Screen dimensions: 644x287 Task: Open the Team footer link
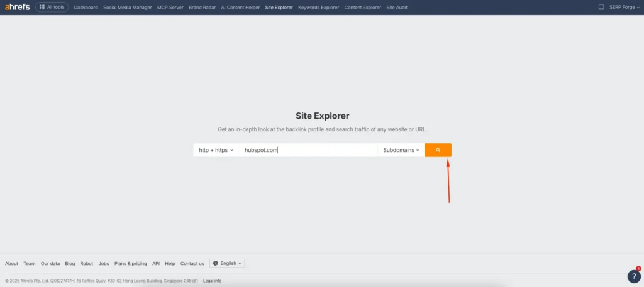[30, 264]
